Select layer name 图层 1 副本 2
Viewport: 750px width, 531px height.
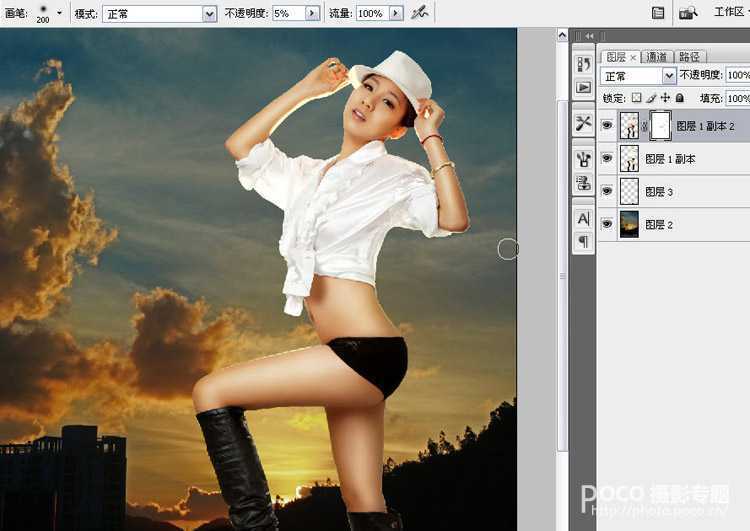point(705,126)
